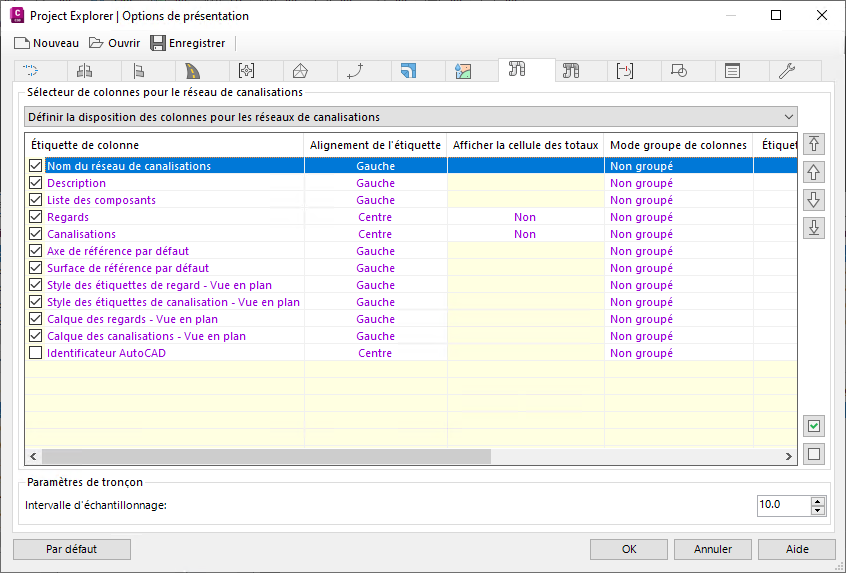Screen dimensions: 846x573
Task: Open the pentagon surface tab icon
Action: click(301, 71)
